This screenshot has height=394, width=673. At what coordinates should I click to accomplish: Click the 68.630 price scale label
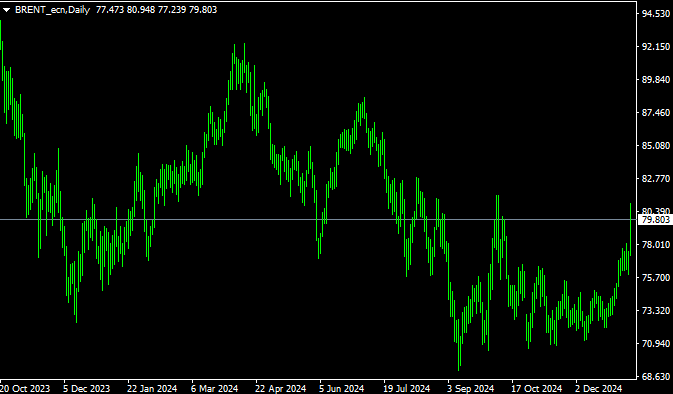[655, 376]
